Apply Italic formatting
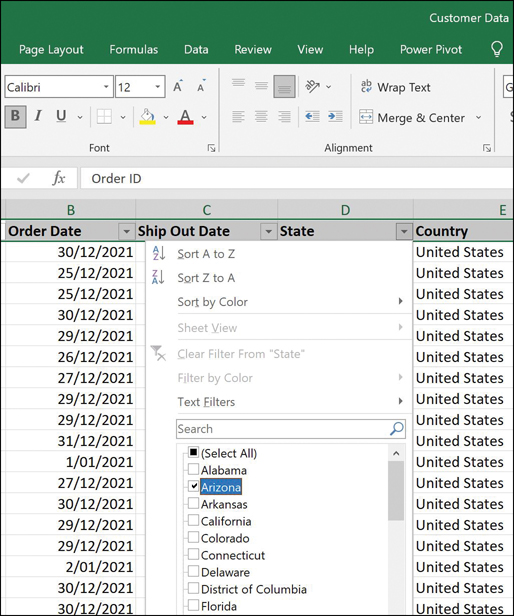Screen dimensions: 514x616 point(38,116)
